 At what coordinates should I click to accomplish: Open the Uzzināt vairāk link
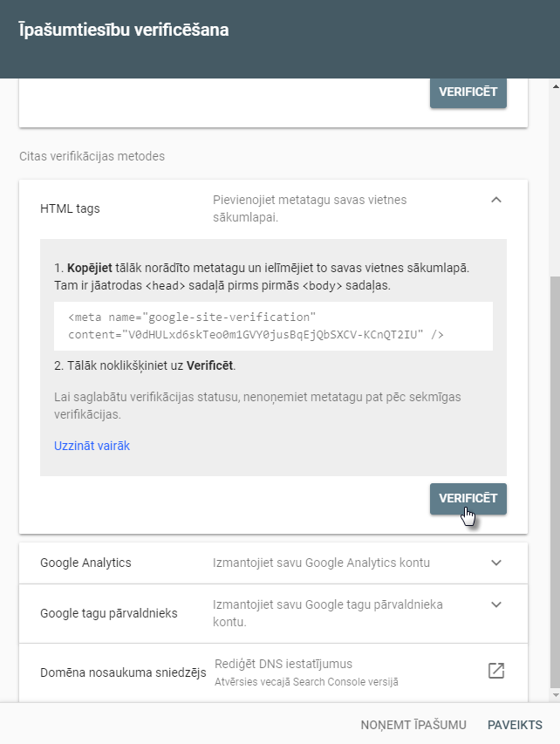(92, 446)
